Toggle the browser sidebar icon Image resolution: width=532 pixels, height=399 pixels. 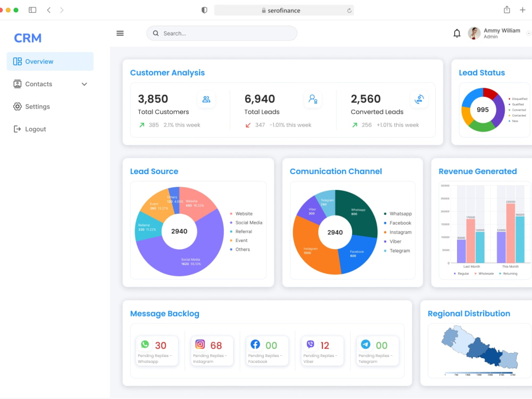pos(32,10)
